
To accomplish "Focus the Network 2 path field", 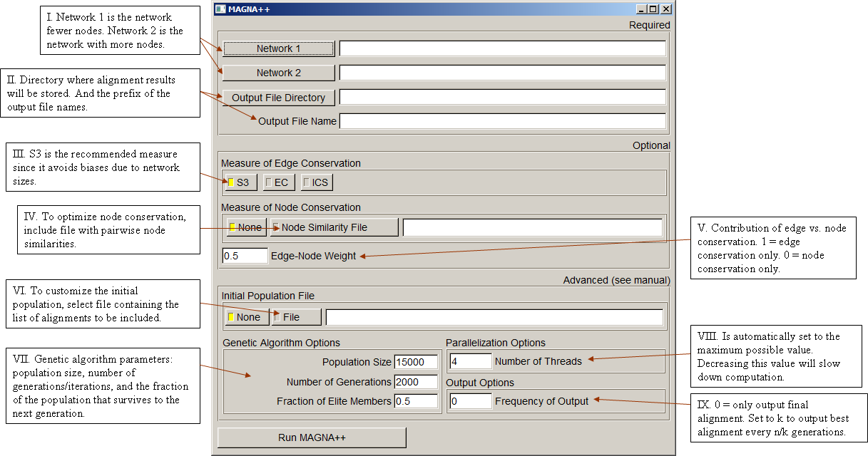I will [502, 73].
